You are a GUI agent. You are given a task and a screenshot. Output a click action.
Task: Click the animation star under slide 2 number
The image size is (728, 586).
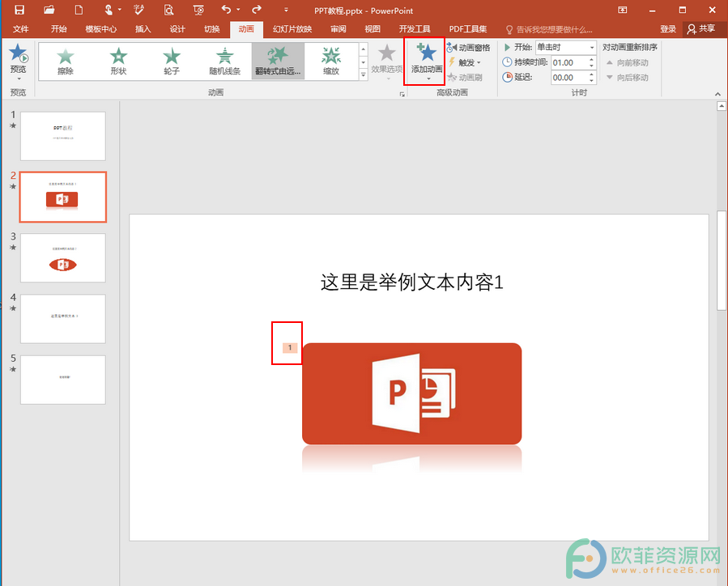tap(13, 186)
